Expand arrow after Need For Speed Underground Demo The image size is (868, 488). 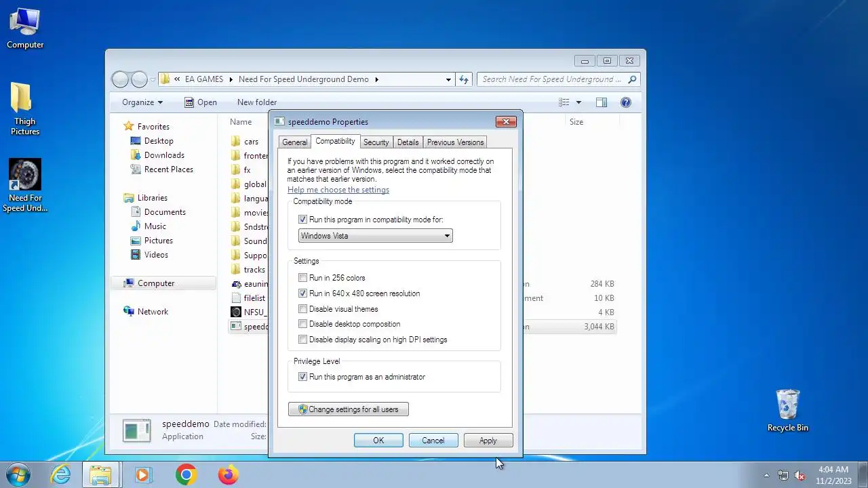(x=377, y=79)
